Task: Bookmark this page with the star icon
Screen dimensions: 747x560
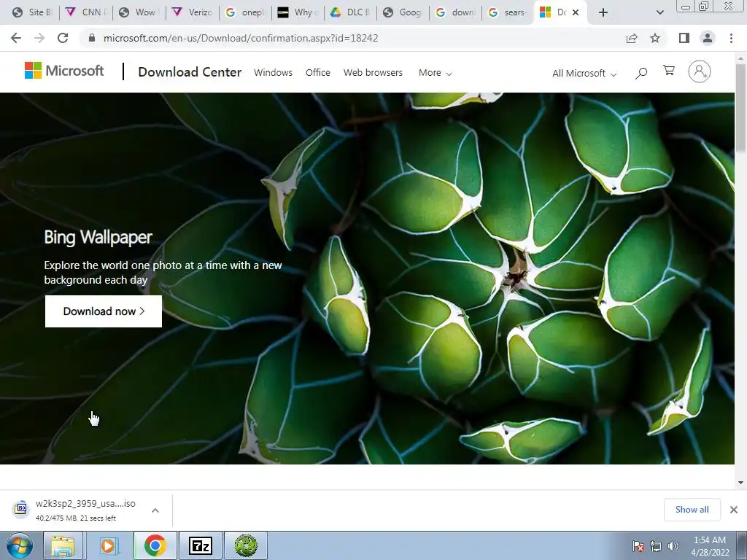Action: (x=655, y=38)
